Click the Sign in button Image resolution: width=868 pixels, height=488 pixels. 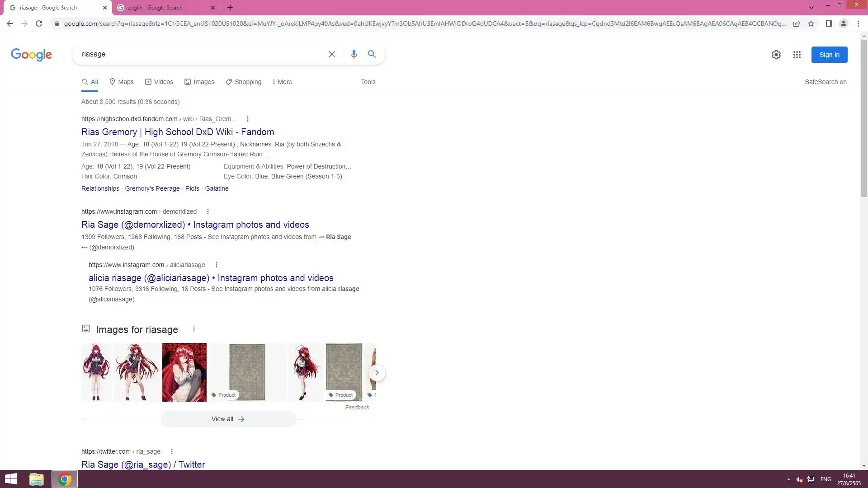[829, 55]
